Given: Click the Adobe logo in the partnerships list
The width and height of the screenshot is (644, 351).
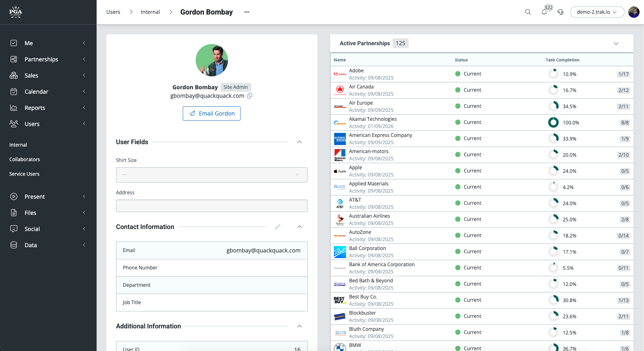Looking at the screenshot, I should click(340, 74).
